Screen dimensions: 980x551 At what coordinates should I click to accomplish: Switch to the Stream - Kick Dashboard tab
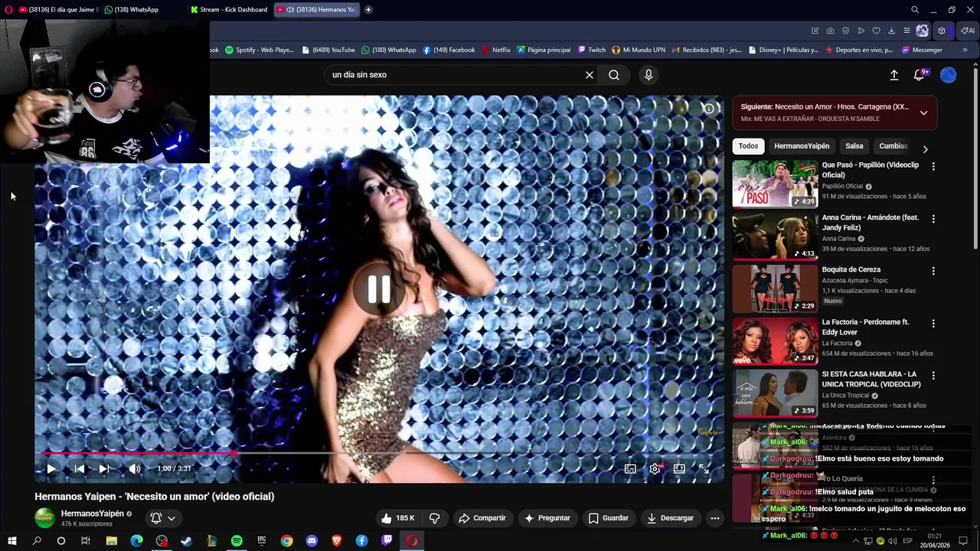229,10
